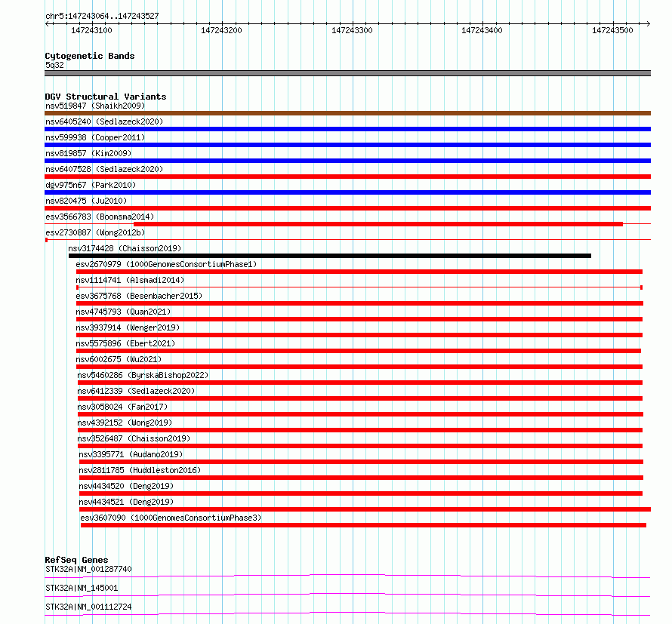
Task: Click nsv4434521 (Deng2019) label
Action: click(126, 502)
